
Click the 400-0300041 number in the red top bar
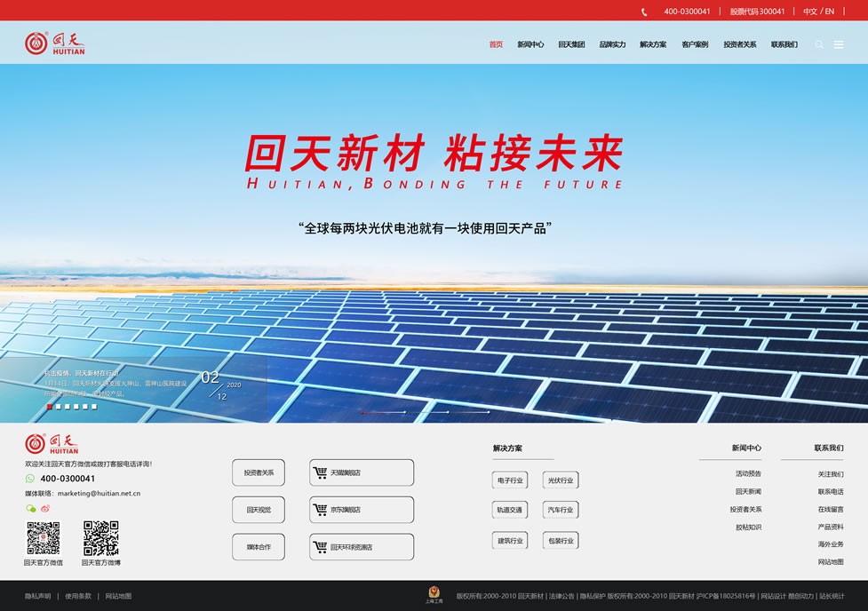(x=687, y=12)
